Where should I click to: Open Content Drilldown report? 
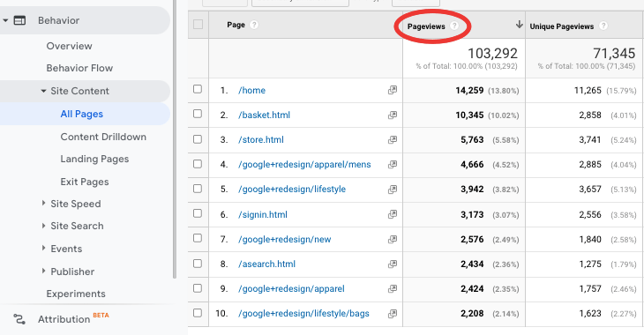point(103,137)
